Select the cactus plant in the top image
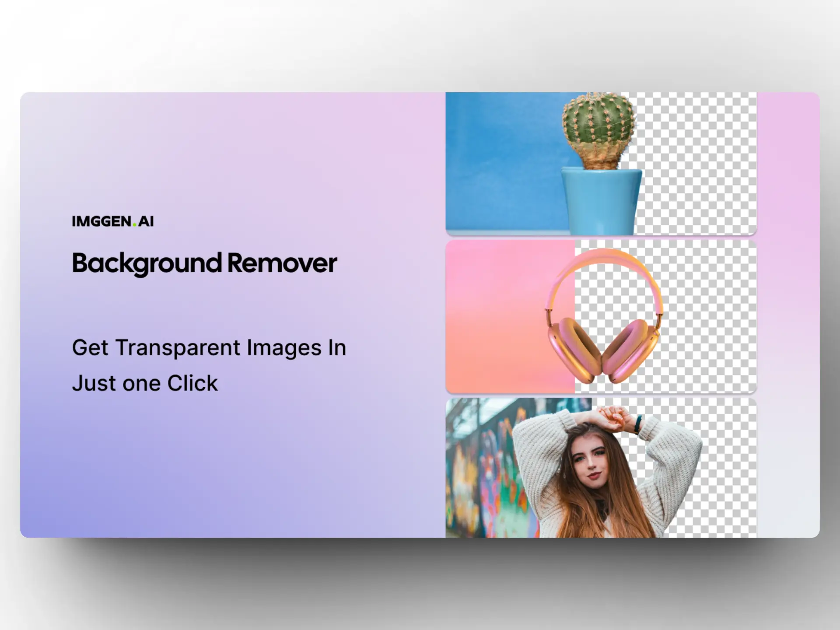Viewport: 840px width, 630px height. click(x=598, y=125)
